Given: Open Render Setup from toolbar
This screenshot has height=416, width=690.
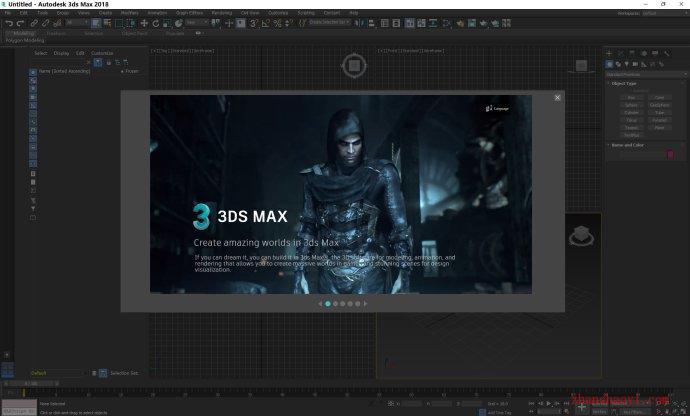Looking at the screenshot, I should 460,23.
